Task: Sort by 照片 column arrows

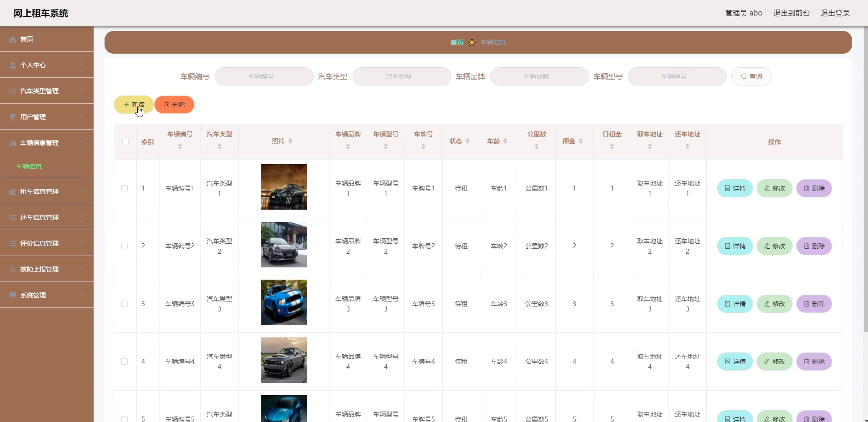Action: 290,141
